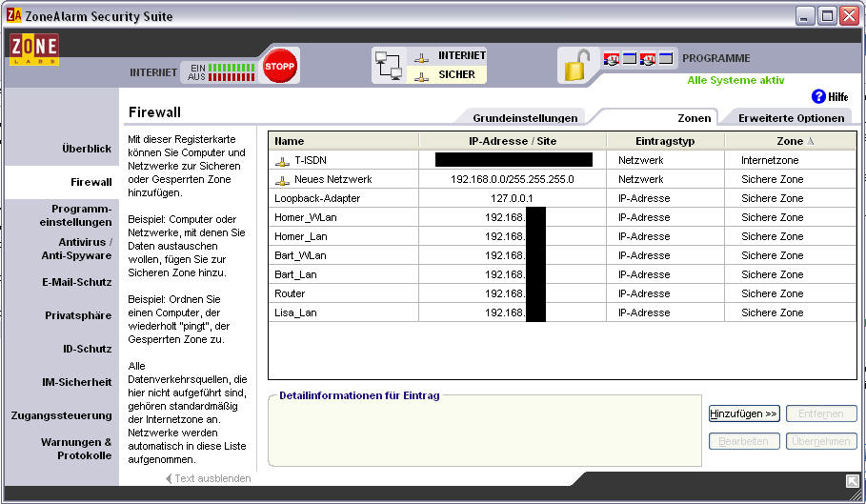Open Warnungen & Protokolle in the sidebar

pos(76,449)
